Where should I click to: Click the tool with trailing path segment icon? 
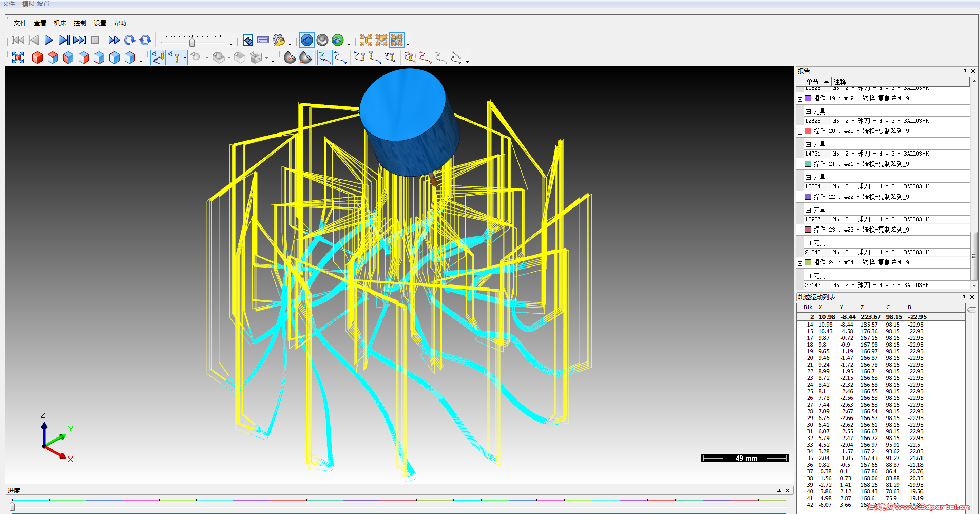point(375,58)
